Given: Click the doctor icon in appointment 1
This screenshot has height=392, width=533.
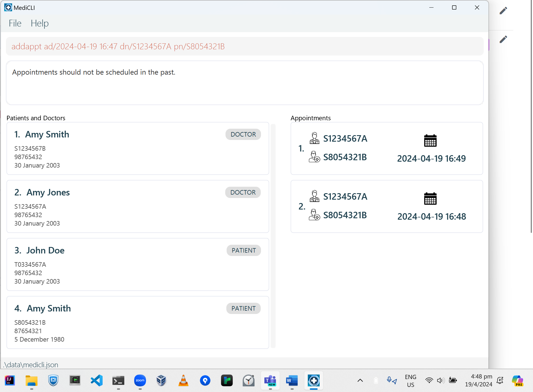Looking at the screenshot, I should [x=314, y=138].
